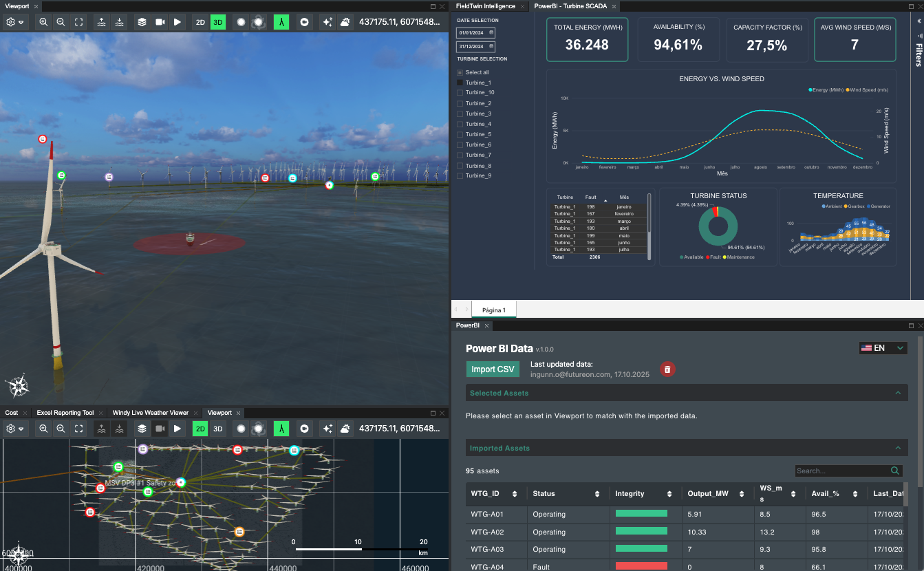Click weather cloud icon in top viewport
Viewport: 924px width, 571px height.
click(x=345, y=22)
